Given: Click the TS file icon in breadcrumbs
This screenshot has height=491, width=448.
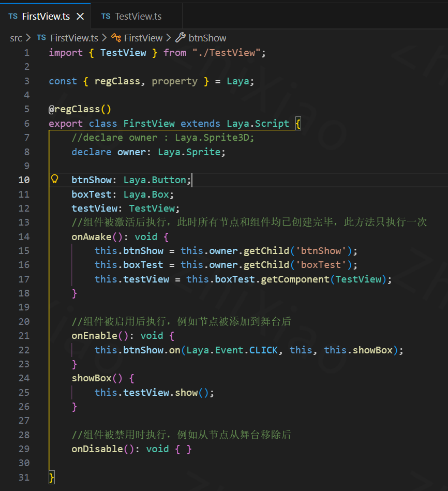Looking at the screenshot, I should 41,38.
